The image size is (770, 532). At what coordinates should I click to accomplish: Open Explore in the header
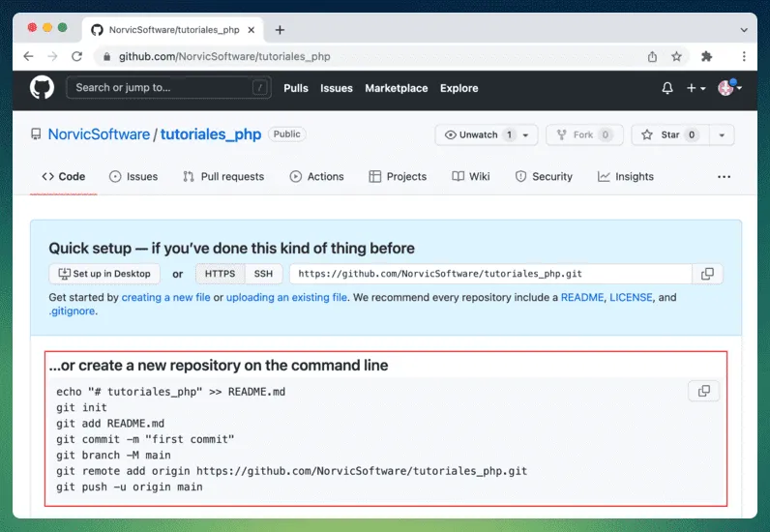[x=459, y=88]
